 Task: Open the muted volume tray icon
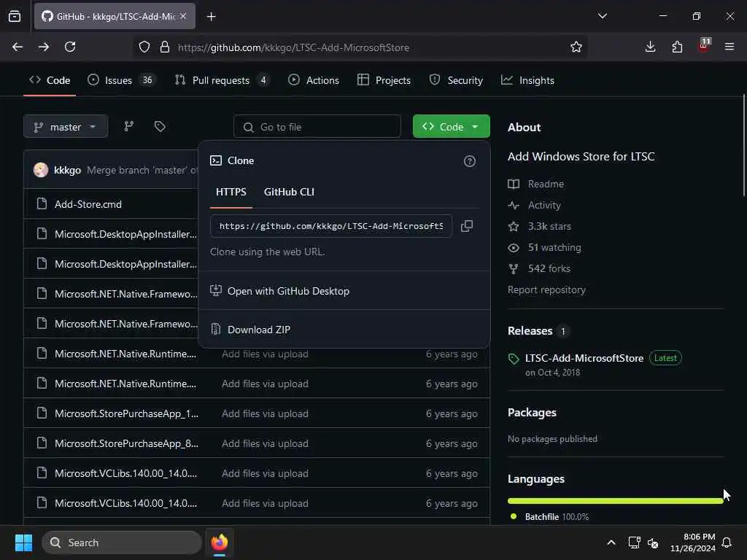point(653,542)
